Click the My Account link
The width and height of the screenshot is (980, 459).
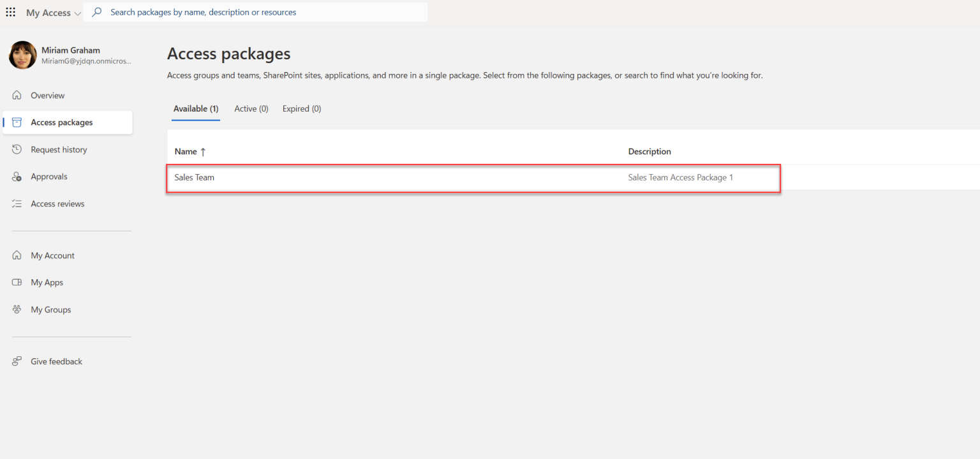point(51,255)
